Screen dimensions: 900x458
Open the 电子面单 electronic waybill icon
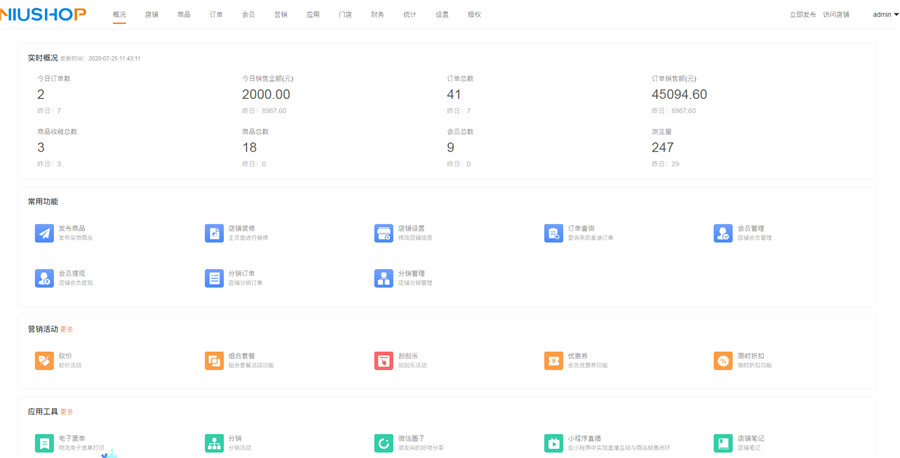(44, 443)
